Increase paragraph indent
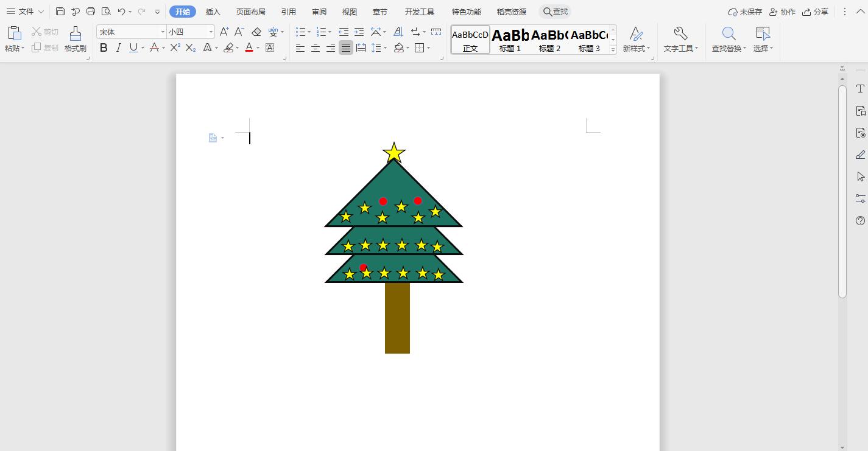 click(359, 32)
